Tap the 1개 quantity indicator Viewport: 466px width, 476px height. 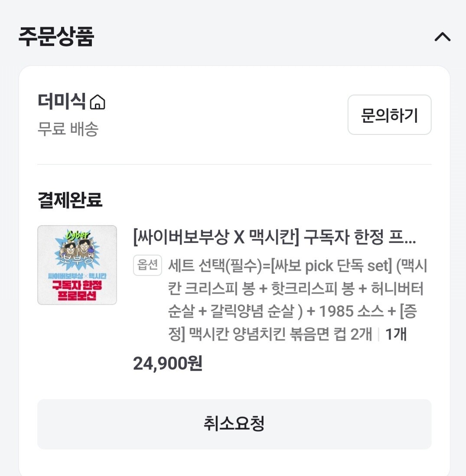point(396,334)
